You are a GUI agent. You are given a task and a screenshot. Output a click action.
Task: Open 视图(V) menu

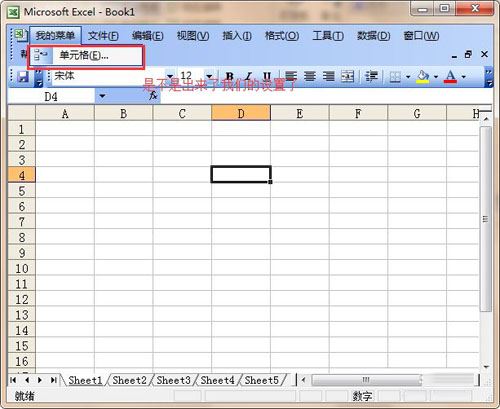(x=193, y=35)
